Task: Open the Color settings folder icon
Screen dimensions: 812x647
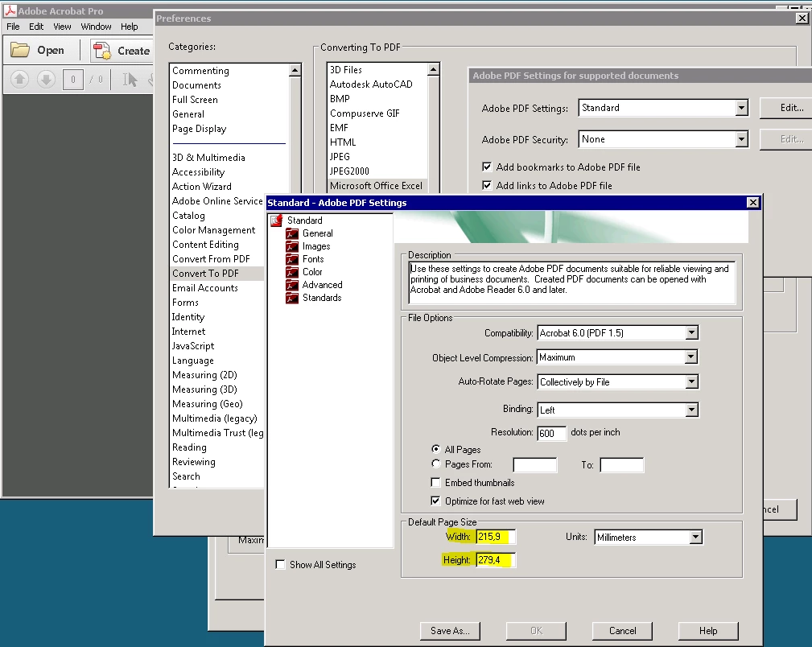Action: [292, 272]
